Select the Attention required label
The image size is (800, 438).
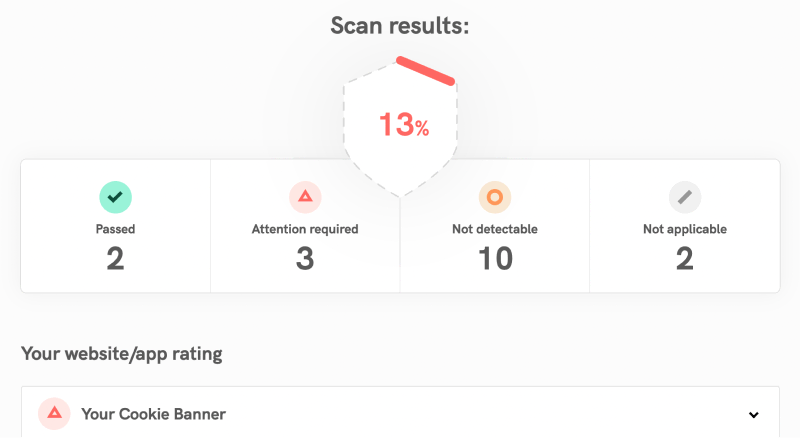305,229
